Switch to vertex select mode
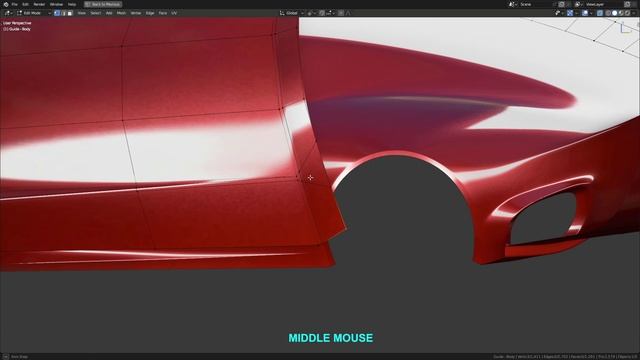This screenshot has height=360, width=640. (57, 13)
